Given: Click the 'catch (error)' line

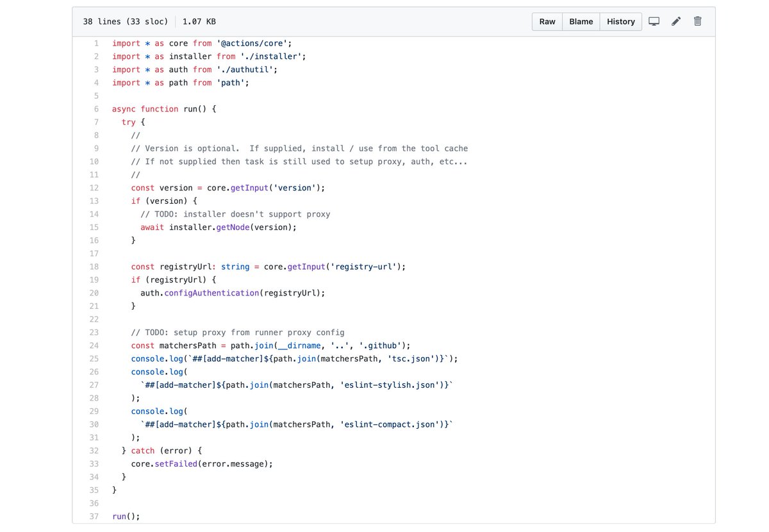Looking at the screenshot, I should pyautogui.click(x=161, y=451).
